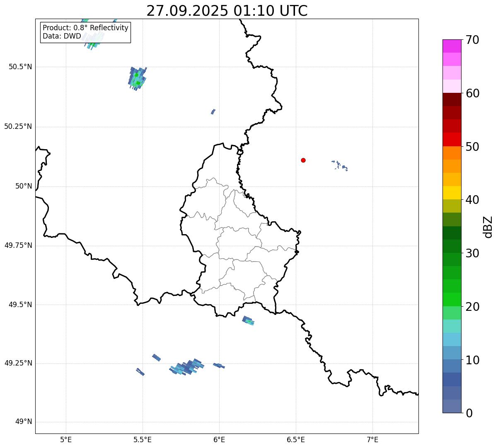Click the 70 colorbar tick value
The image size is (498, 448).
point(472,40)
